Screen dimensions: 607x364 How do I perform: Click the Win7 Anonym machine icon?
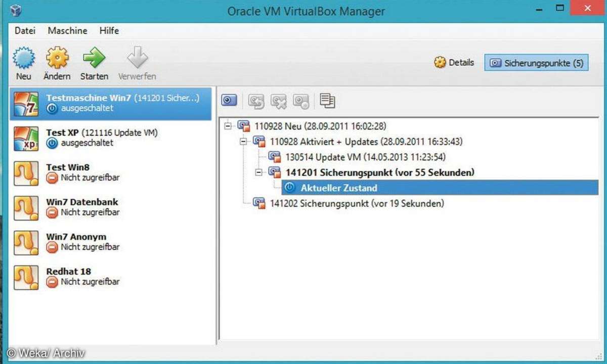[26, 243]
